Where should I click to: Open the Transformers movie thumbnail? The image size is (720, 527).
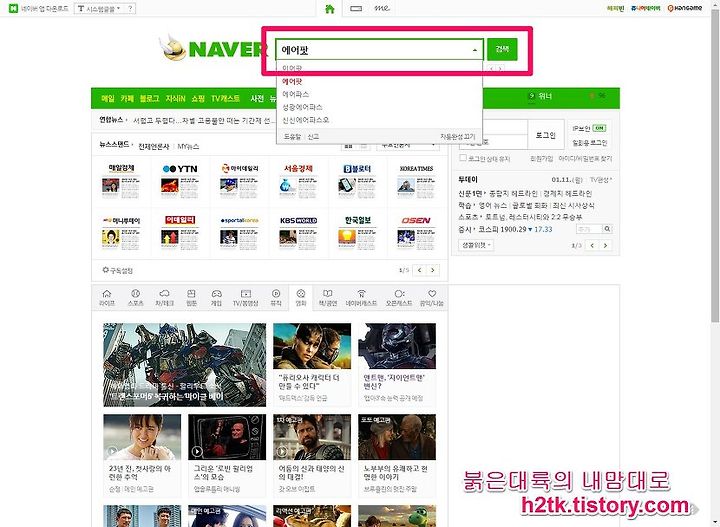(x=185, y=364)
